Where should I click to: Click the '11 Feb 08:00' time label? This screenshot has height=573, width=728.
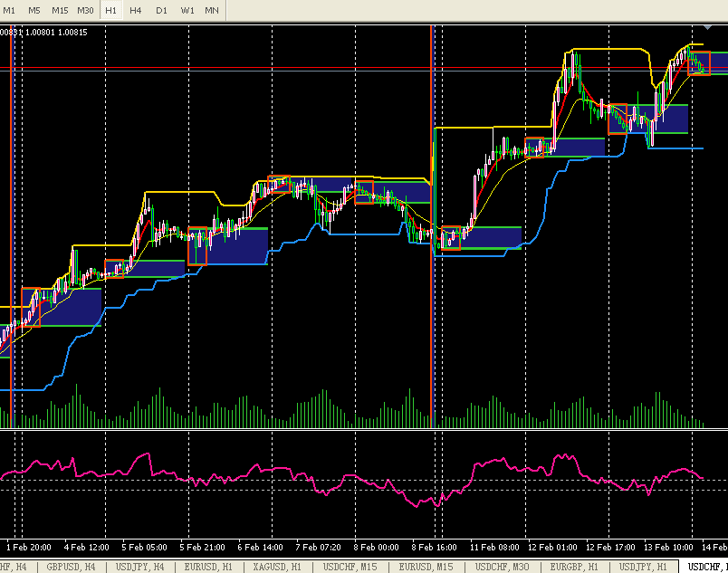pos(494,548)
